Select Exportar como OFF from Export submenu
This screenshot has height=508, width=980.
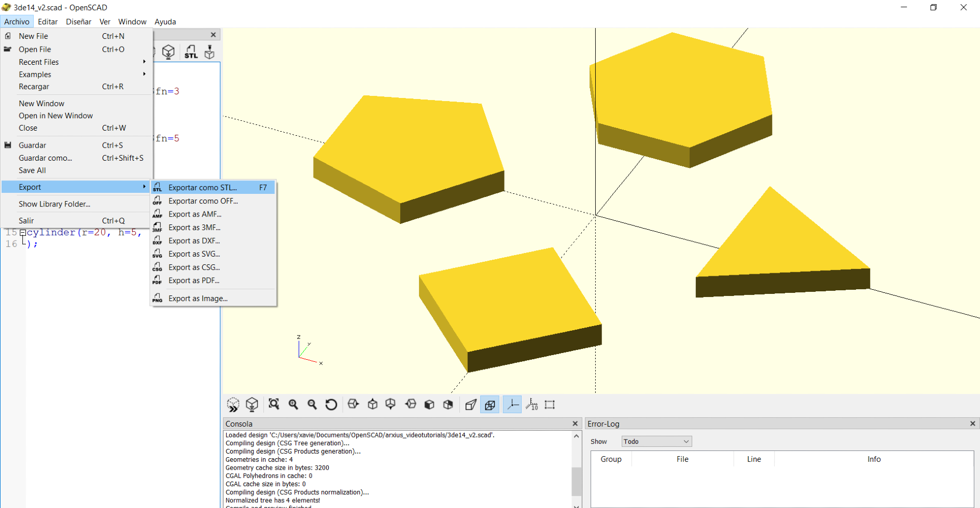click(203, 201)
